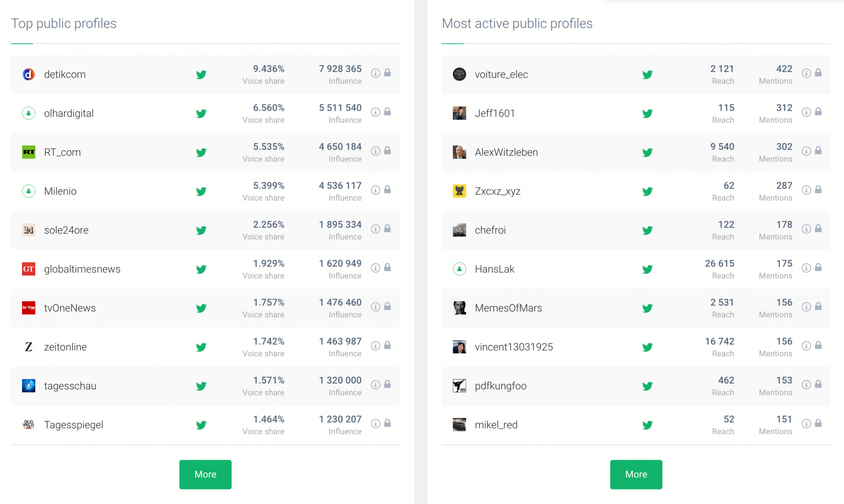The width and height of the screenshot is (844, 504).
Task: Click Twitter icon in the AlexWitzleben row
Action: 648,152
